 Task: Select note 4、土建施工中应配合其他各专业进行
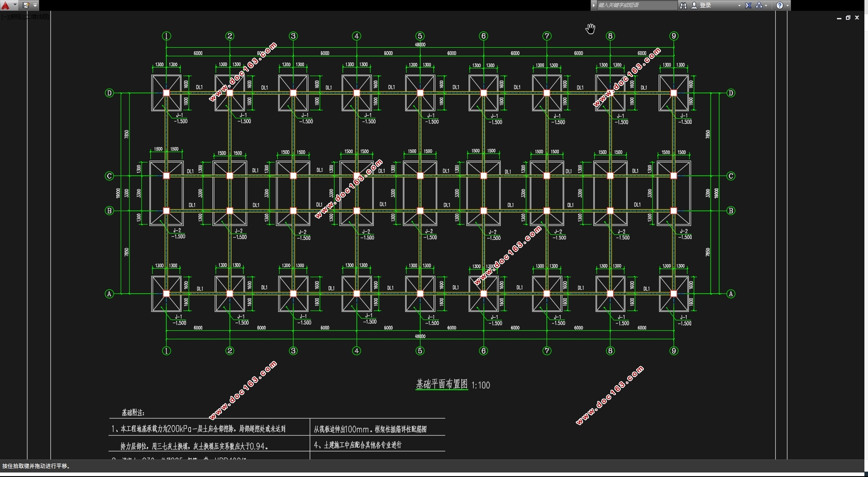pos(357,445)
